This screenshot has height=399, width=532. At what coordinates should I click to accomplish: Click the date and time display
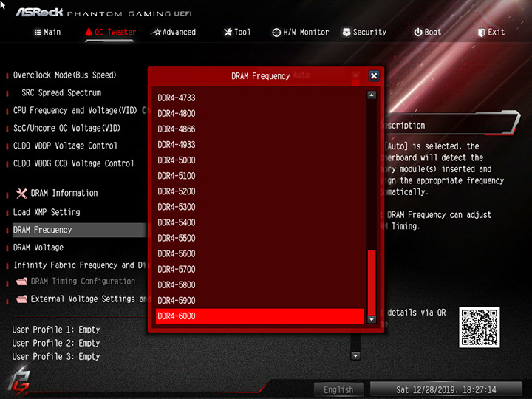(446, 389)
